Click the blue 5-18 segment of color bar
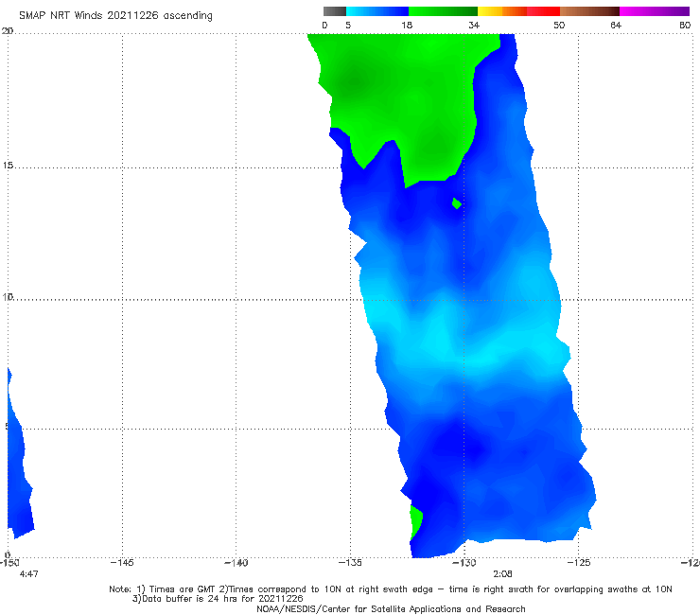The image size is (700, 615). (377, 11)
